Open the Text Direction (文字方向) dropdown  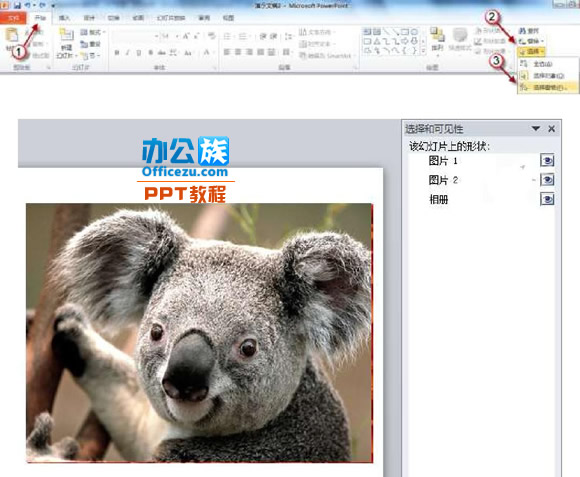(317, 32)
